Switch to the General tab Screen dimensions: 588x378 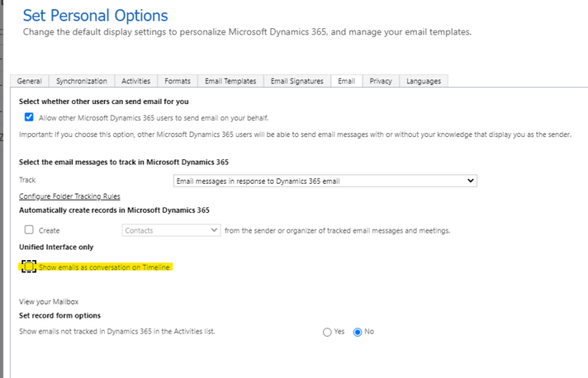29,81
